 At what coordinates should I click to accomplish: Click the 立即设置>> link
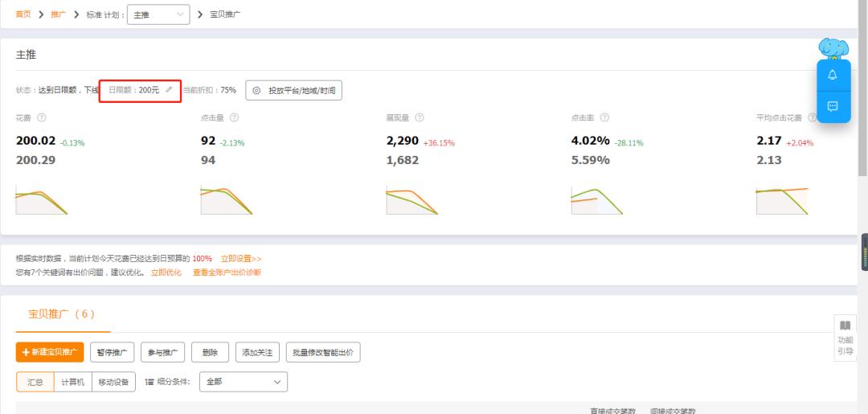241,259
